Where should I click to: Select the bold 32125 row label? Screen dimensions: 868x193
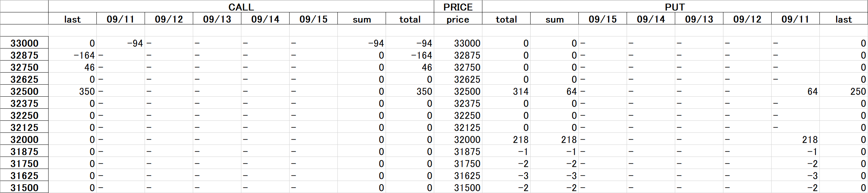pyautogui.click(x=24, y=127)
